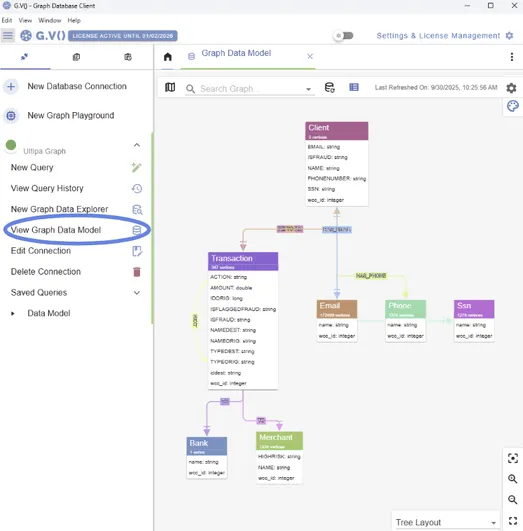Click the Graph Data Explorer search icon
This screenshot has height=531, width=523.
point(137,210)
